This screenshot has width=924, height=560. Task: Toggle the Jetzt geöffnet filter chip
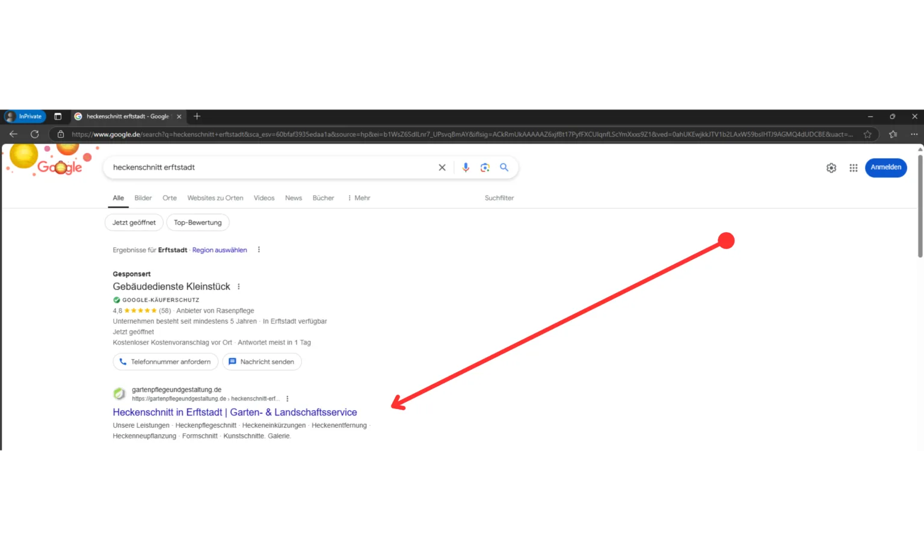(x=134, y=223)
